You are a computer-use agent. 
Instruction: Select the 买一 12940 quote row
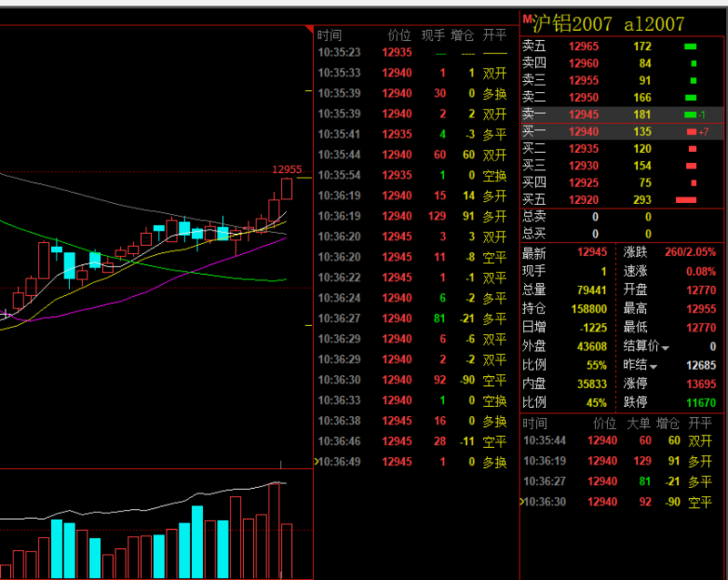point(622,132)
